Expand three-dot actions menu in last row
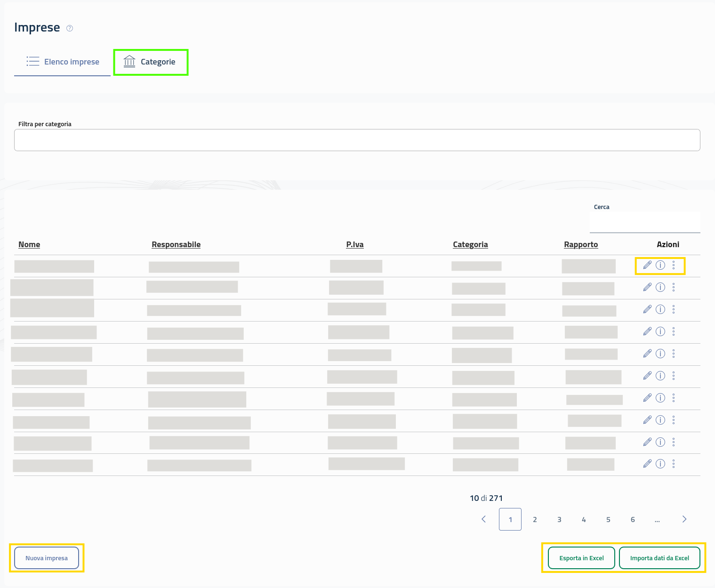This screenshot has width=715, height=588. [674, 464]
